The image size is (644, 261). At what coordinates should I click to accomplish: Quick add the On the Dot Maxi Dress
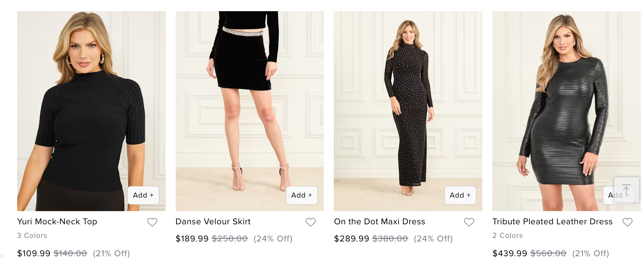460,195
